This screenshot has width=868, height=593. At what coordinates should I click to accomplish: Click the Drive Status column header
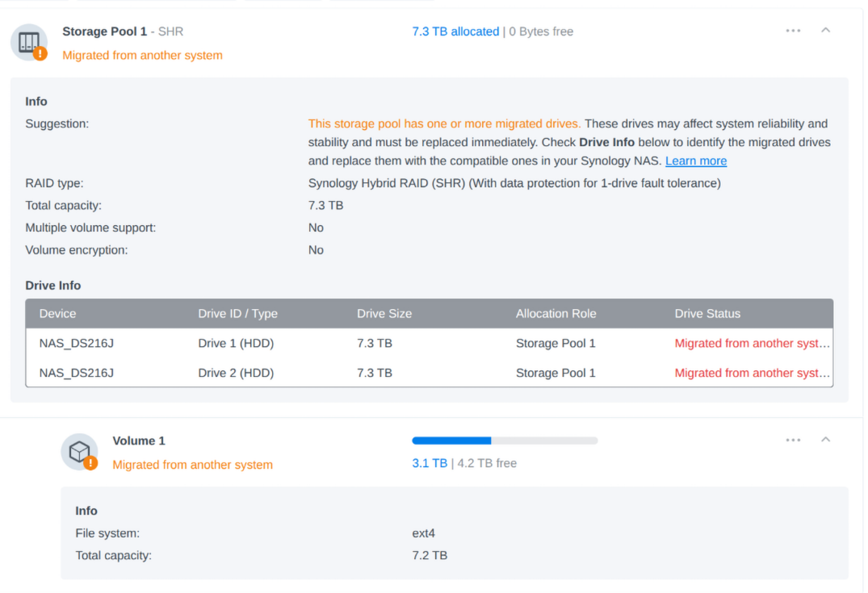tap(707, 314)
